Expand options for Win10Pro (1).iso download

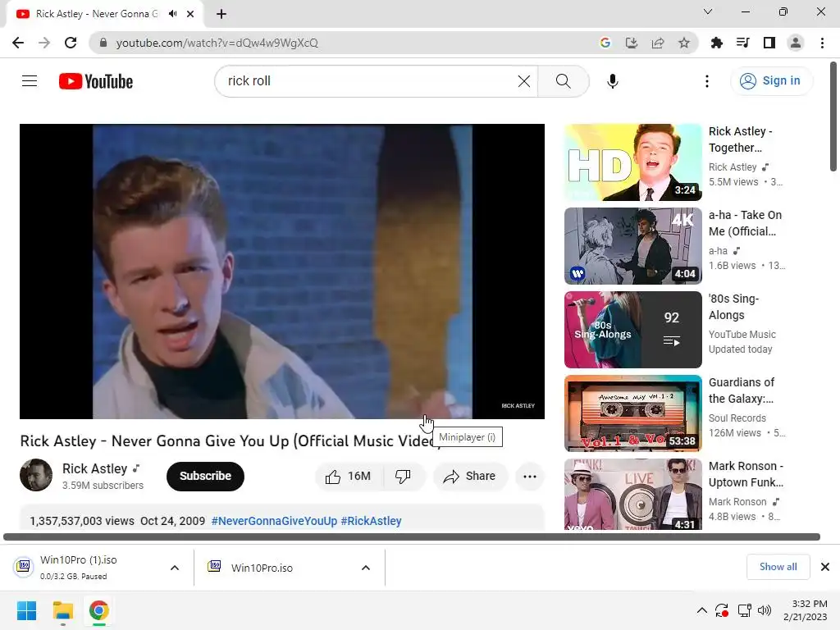pos(175,568)
